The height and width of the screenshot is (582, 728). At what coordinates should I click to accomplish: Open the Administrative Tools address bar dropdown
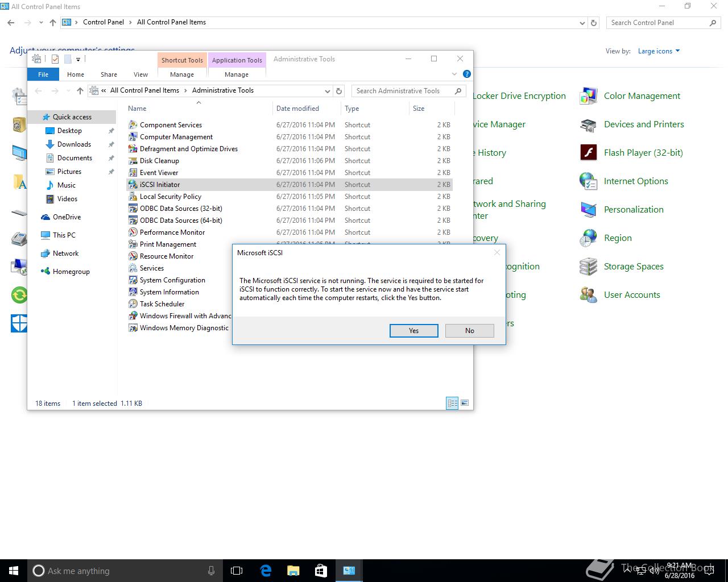tap(328, 91)
